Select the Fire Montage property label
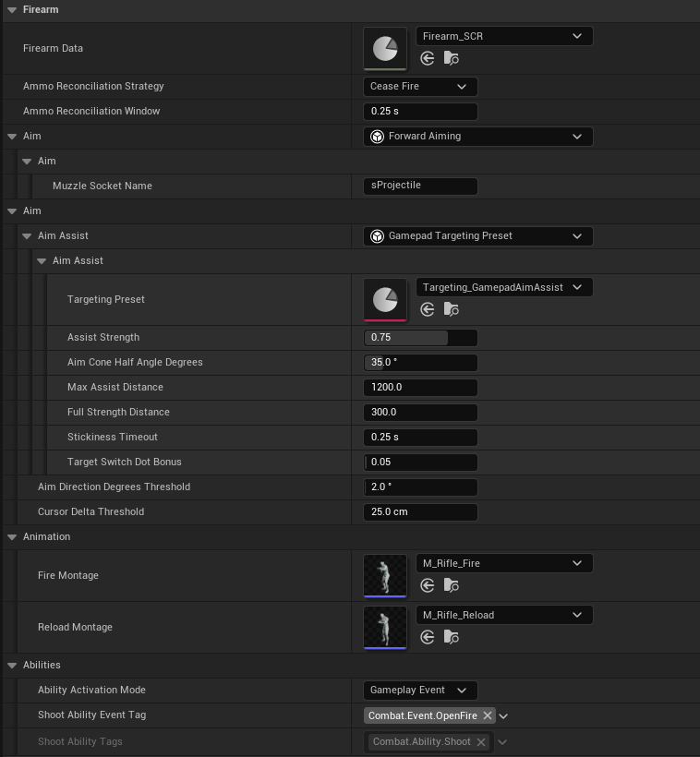This screenshot has width=700, height=757. tap(68, 575)
